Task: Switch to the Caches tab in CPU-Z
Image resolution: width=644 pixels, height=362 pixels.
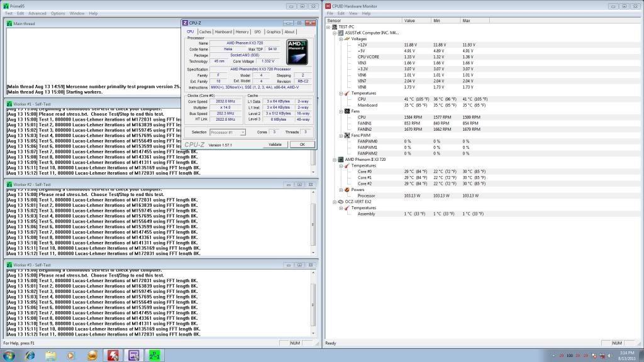Action: [205, 31]
